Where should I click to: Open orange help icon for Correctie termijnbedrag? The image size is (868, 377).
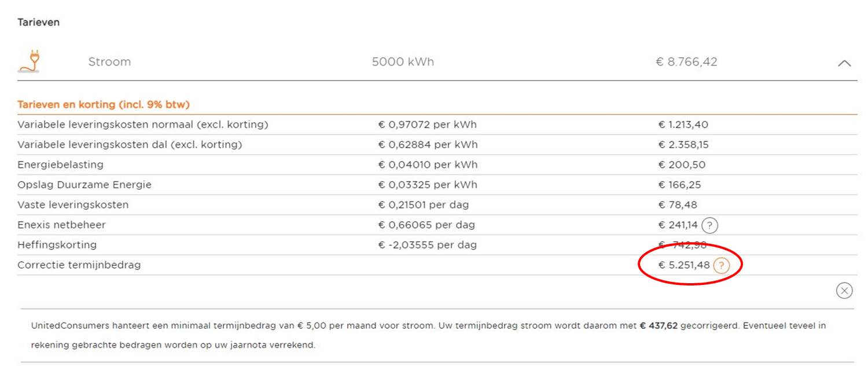point(721,266)
